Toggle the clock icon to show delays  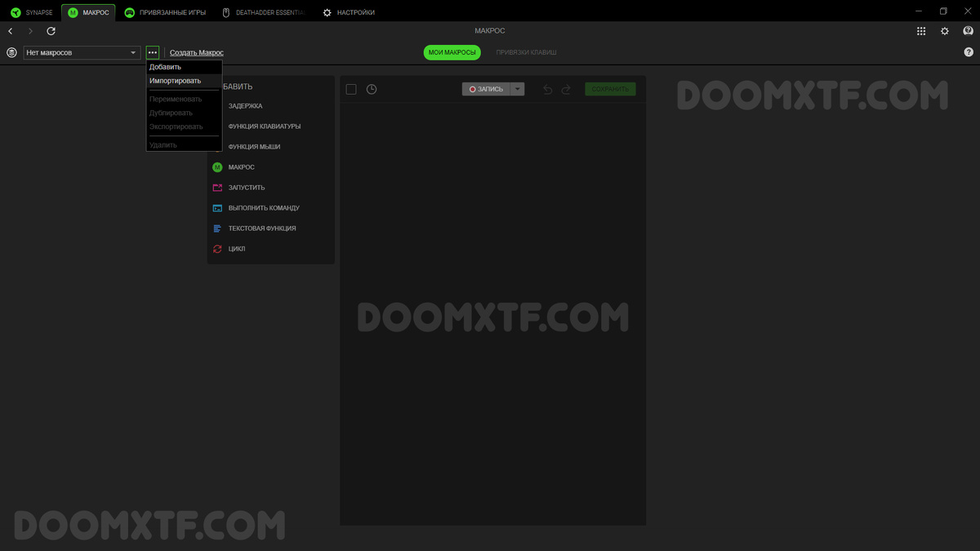(372, 88)
